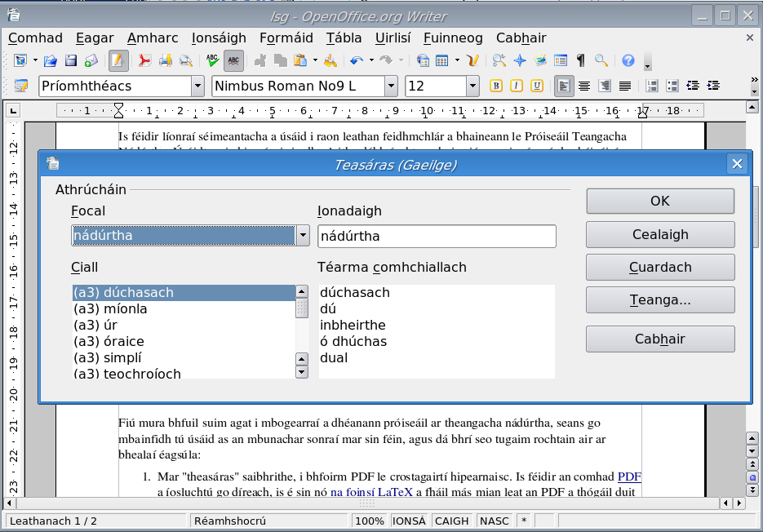Toggle Bold formatting button
763x532 pixels.
pyautogui.click(x=496, y=86)
